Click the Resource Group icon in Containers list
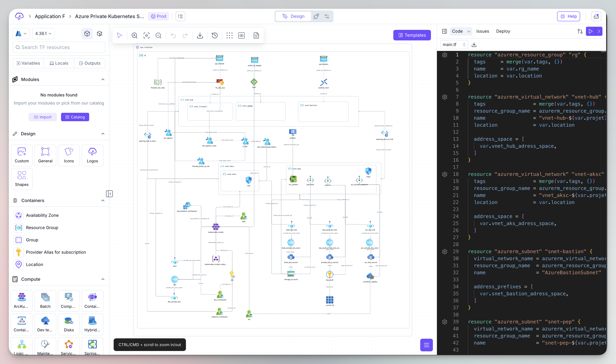The height and width of the screenshot is (364, 616). coord(18,228)
